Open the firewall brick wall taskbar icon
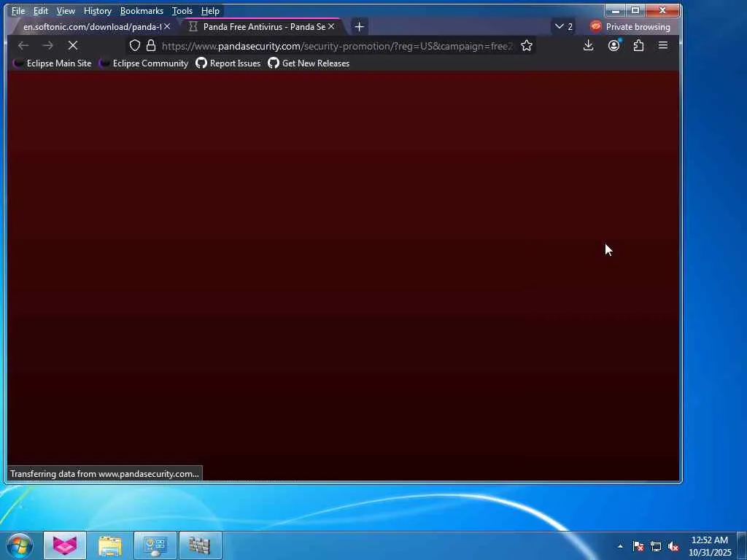The height and width of the screenshot is (560, 747). tap(200, 545)
